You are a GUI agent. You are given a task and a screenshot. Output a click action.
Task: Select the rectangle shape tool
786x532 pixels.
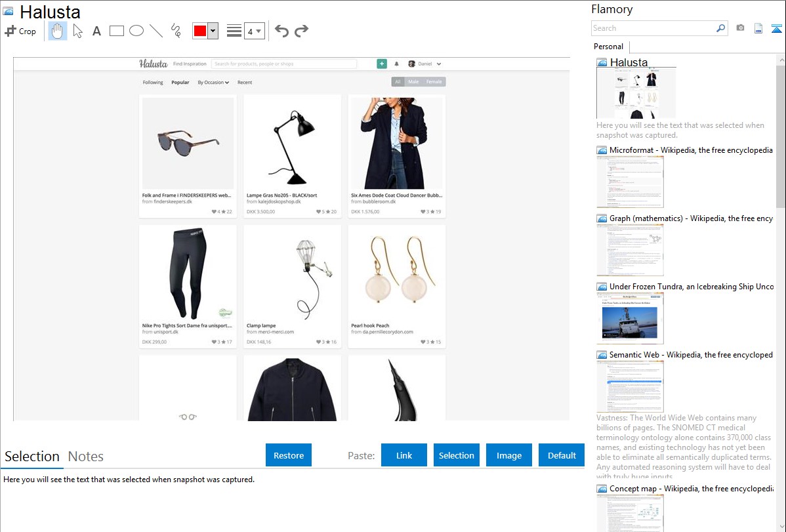(116, 31)
